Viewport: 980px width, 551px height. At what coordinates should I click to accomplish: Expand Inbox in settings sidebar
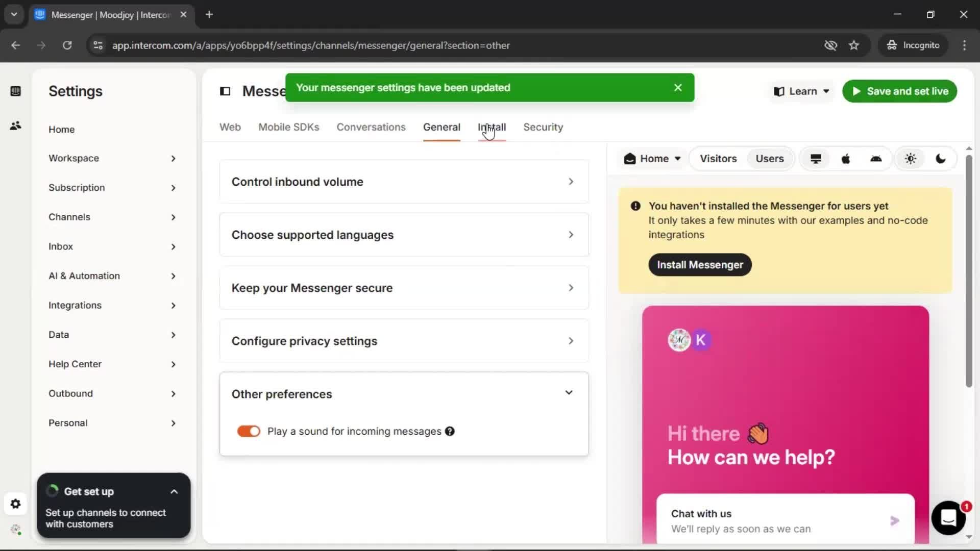[x=112, y=246]
